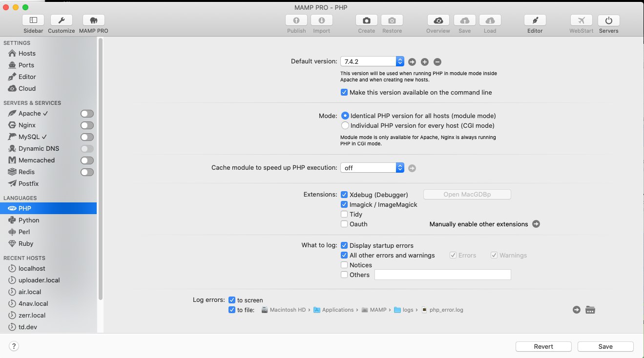This screenshot has width=644, height=358.
Task: Select Individual PHP version for every host
Action: point(345,125)
